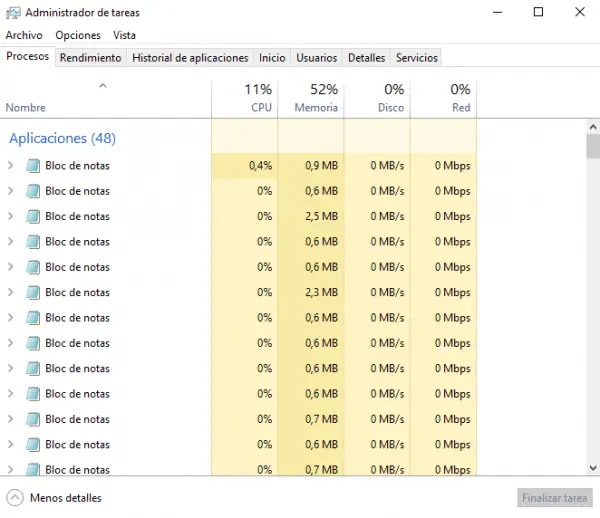Click the 2,5 MB memory cell
Image resolution: width=600 pixels, height=518 pixels.
coord(311,216)
